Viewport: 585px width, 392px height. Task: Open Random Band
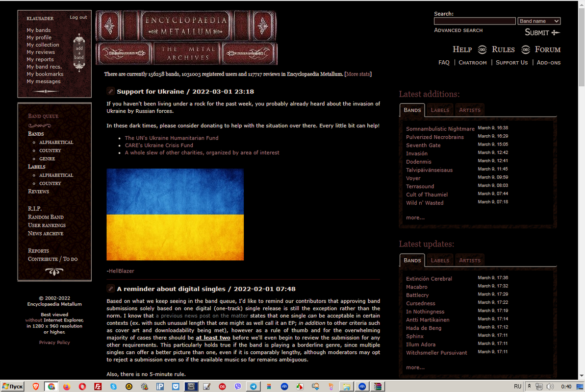[46, 217]
